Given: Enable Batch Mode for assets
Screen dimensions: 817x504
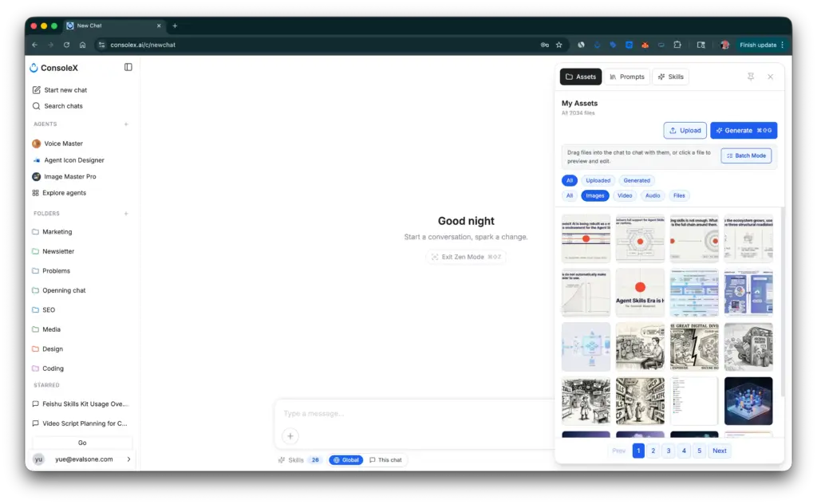Looking at the screenshot, I should click(746, 156).
